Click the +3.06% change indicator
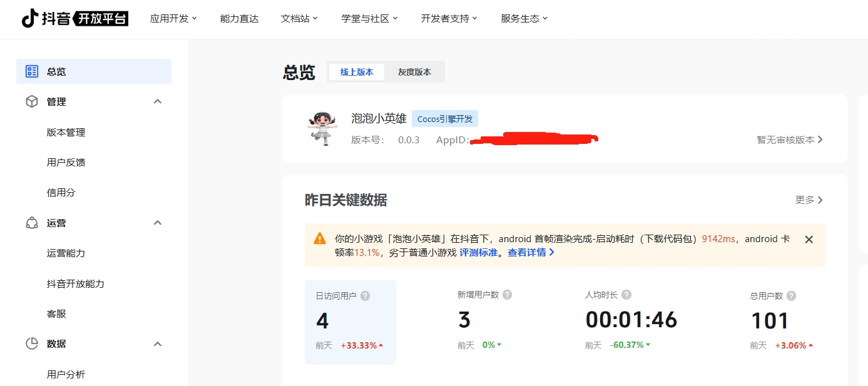Image resolution: width=868 pixels, height=386 pixels. click(794, 345)
